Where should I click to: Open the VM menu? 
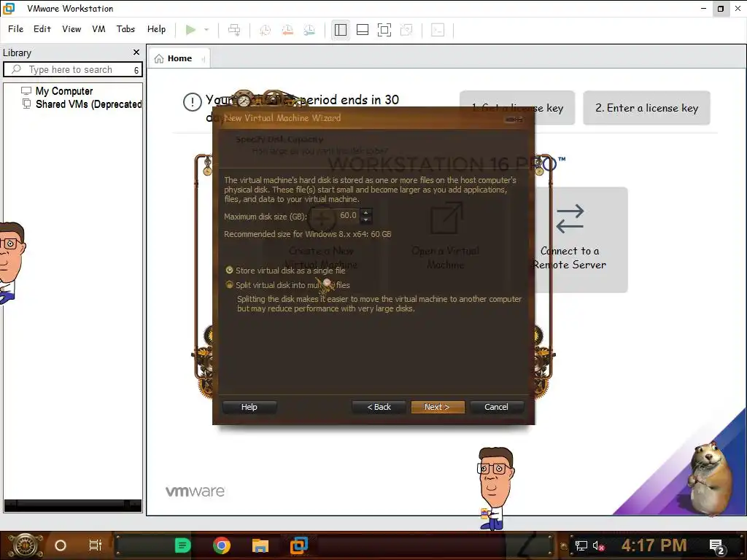pyautogui.click(x=98, y=29)
